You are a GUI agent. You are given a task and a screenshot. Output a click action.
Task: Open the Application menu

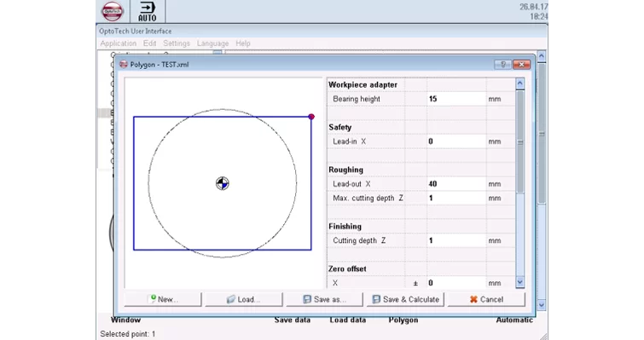(119, 43)
